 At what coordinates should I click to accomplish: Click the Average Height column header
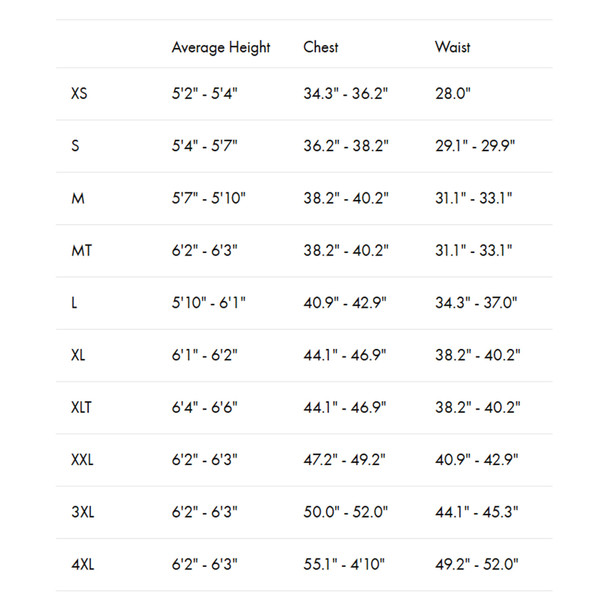coord(221,47)
